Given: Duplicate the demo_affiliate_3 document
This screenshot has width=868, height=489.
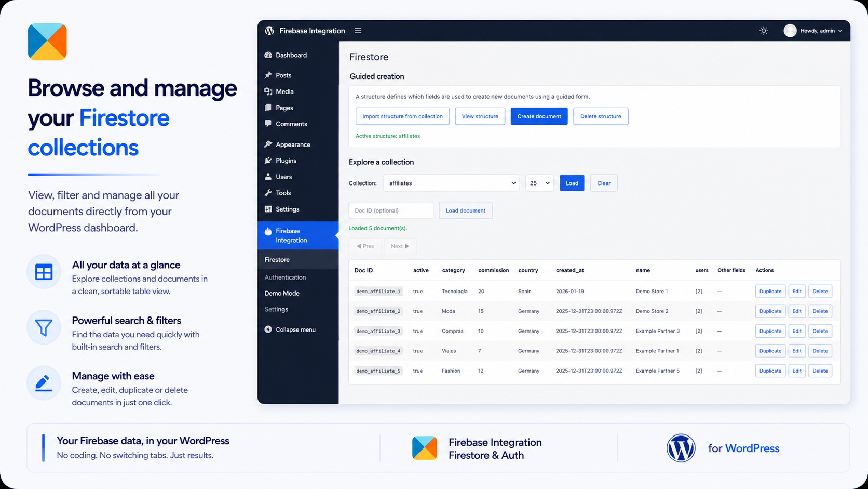Looking at the screenshot, I should (x=770, y=331).
